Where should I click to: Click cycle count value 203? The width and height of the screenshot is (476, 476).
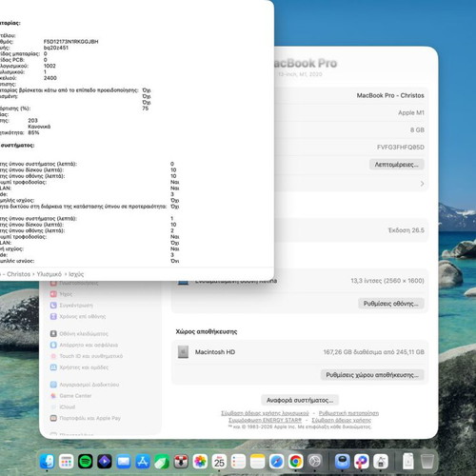click(x=32, y=121)
